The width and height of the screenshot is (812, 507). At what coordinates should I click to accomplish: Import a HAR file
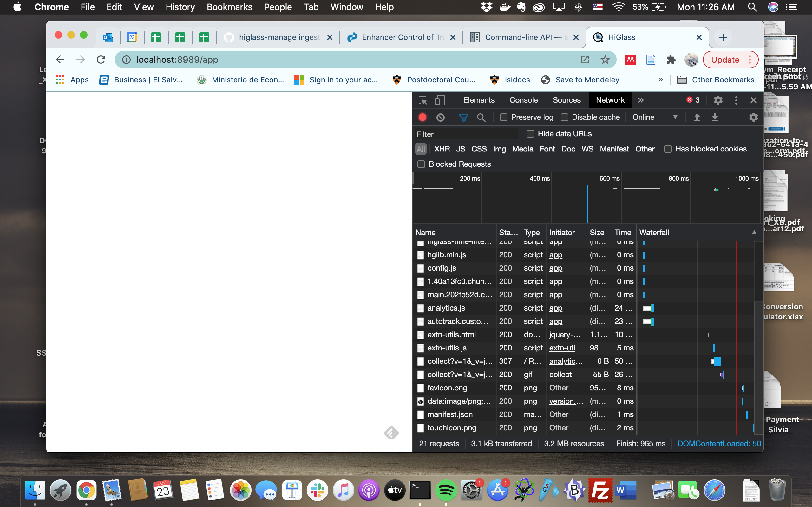pos(697,117)
